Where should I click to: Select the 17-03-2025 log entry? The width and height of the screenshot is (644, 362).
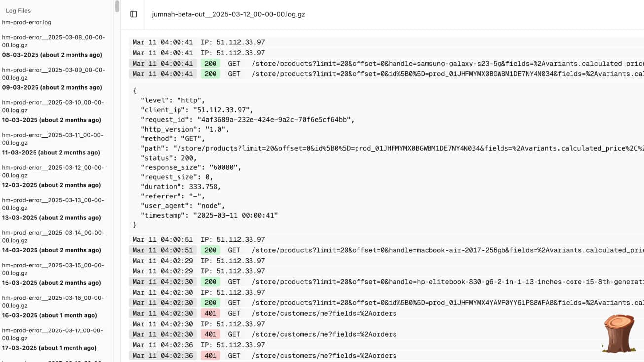(x=53, y=338)
